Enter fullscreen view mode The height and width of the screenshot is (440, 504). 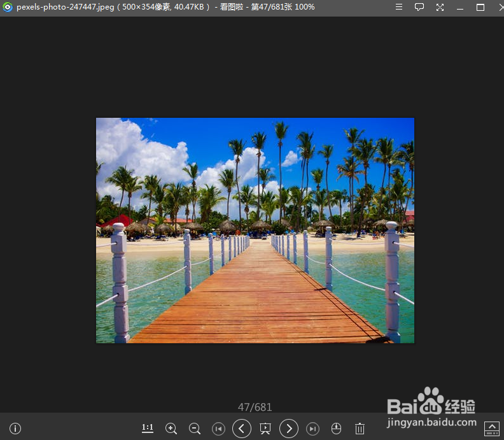point(440,7)
